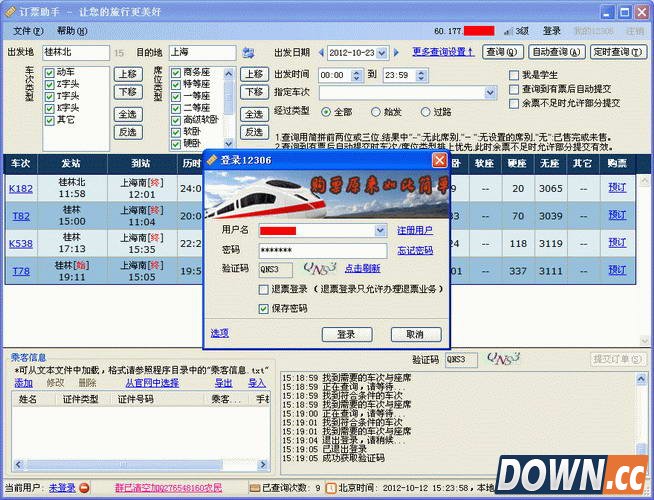Click the 自动查询(A) button
Viewport: 654px width, 500px height.
point(556,52)
